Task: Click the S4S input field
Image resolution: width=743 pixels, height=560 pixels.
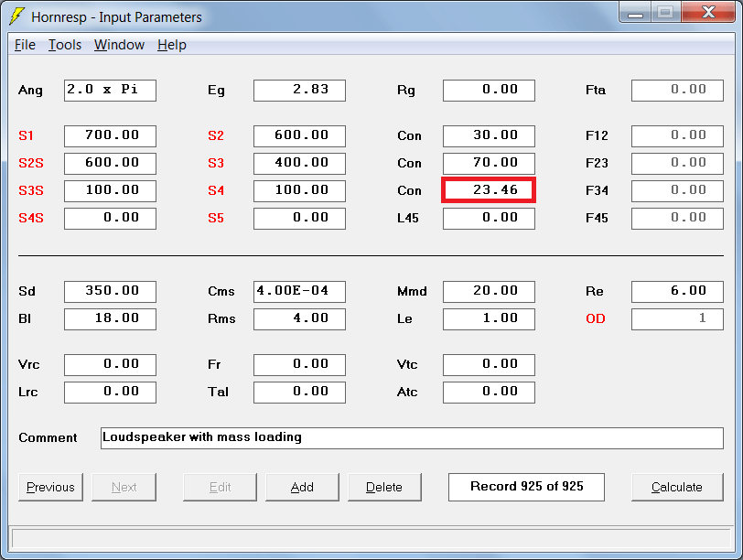Action: click(x=110, y=219)
